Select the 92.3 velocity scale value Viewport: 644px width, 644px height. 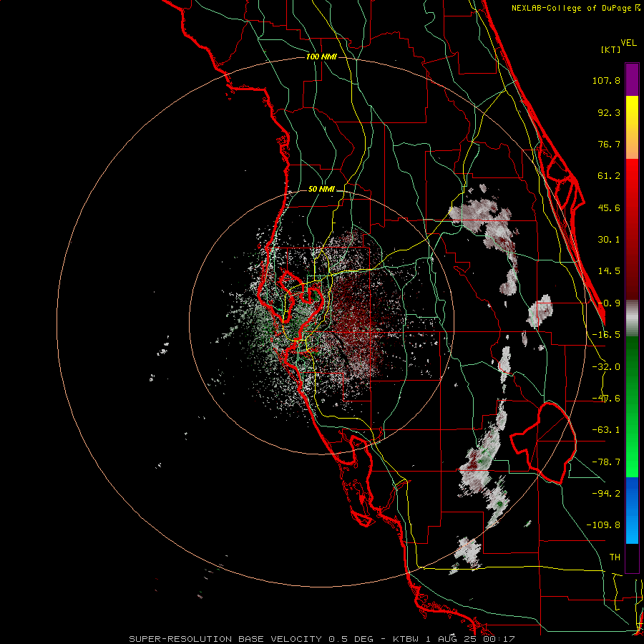[x=609, y=112]
